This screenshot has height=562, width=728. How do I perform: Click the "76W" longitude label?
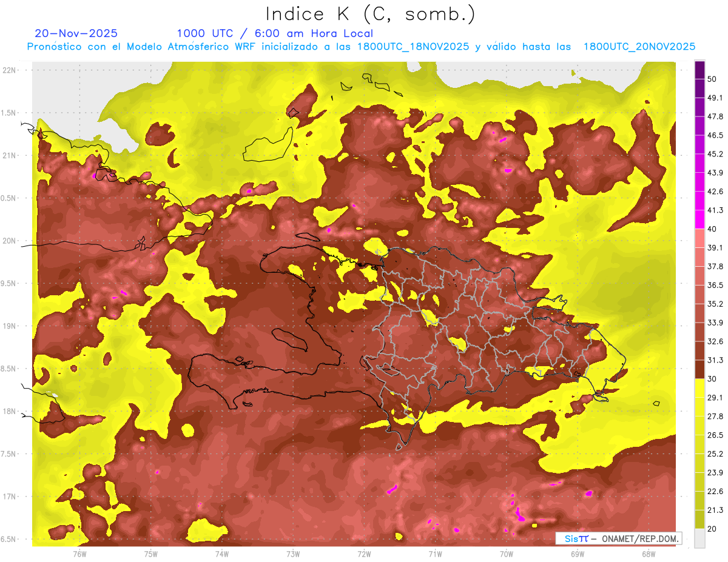tap(79, 554)
